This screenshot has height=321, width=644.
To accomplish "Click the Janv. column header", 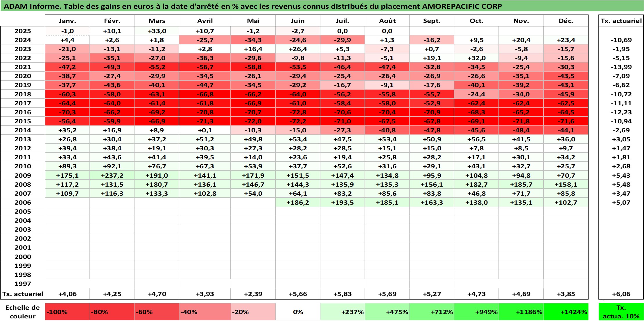I will point(67,21).
